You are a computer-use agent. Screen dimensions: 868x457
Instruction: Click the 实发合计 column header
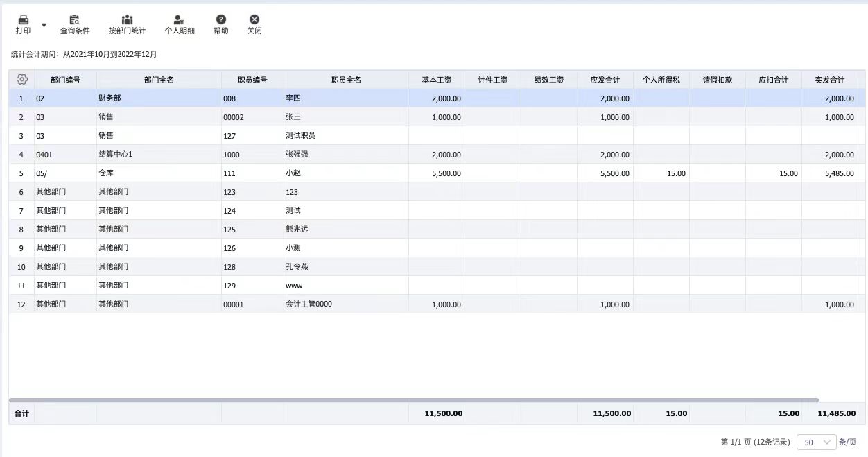point(829,80)
